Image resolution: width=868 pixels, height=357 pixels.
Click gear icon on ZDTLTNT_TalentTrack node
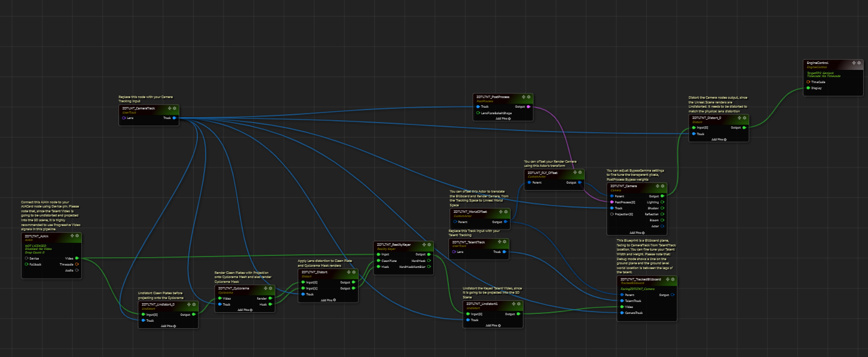tap(505, 242)
